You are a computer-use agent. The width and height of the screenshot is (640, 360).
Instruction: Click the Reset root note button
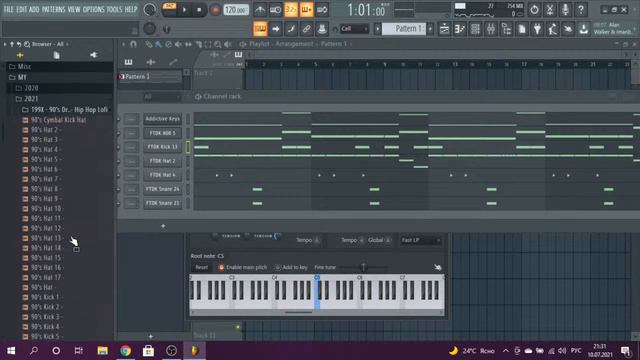point(202,267)
